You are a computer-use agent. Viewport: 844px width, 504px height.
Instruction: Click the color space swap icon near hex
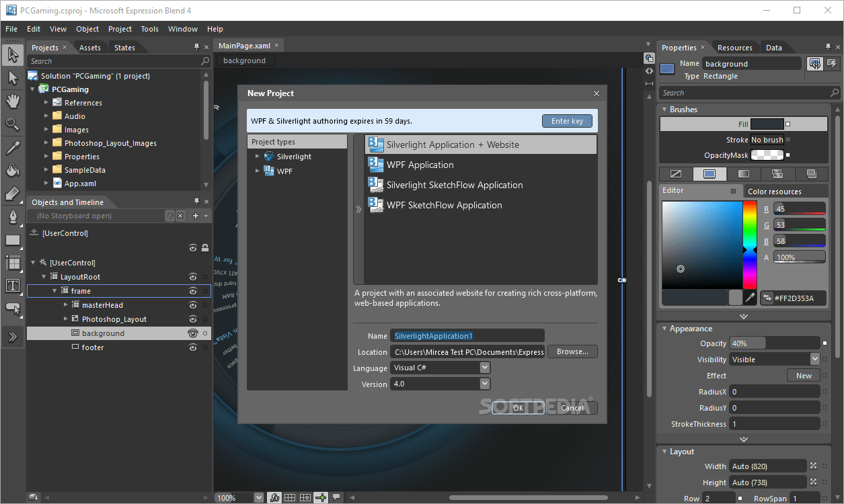tap(767, 298)
